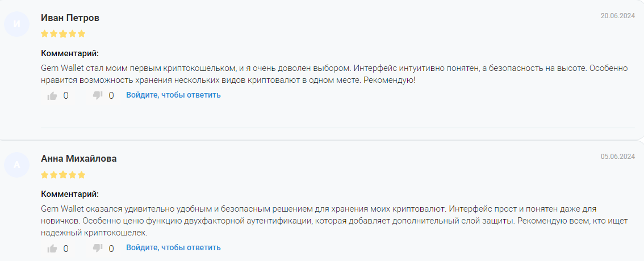Click the reviewer name Анна Михайлова
644x261 pixels.
click(x=79, y=158)
